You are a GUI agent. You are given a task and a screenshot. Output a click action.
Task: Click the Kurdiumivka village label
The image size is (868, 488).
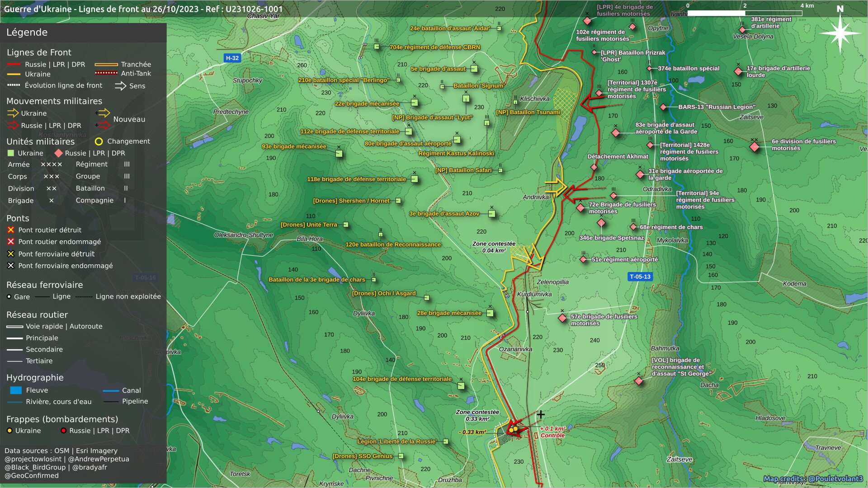[x=534, y=294]
